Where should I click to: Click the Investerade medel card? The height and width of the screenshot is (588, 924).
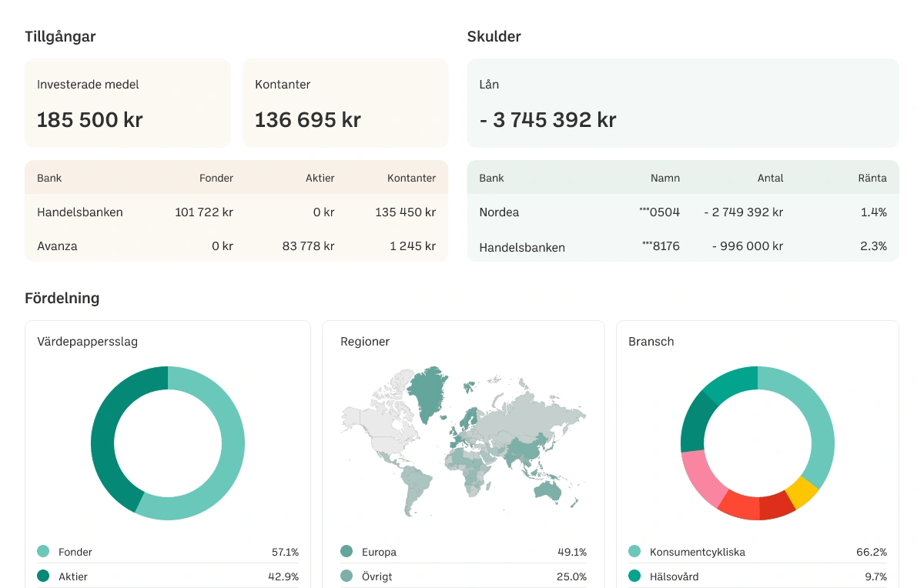pyautogui.click(x=128, y=103)
